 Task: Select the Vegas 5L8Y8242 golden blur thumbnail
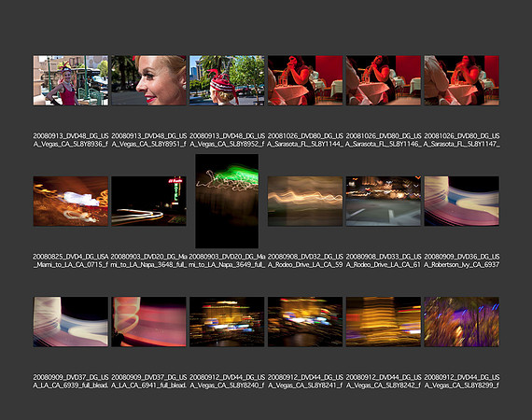[384, 322]
